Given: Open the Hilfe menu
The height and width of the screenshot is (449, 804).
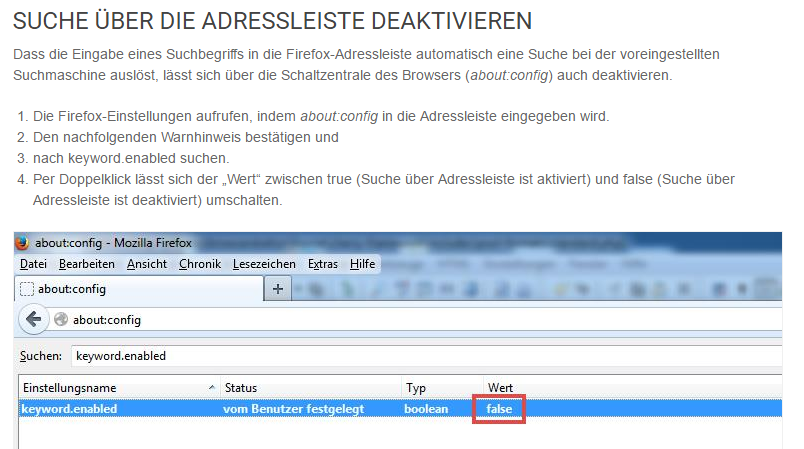Looking at the screenshot, I should [x=363, y=264].
